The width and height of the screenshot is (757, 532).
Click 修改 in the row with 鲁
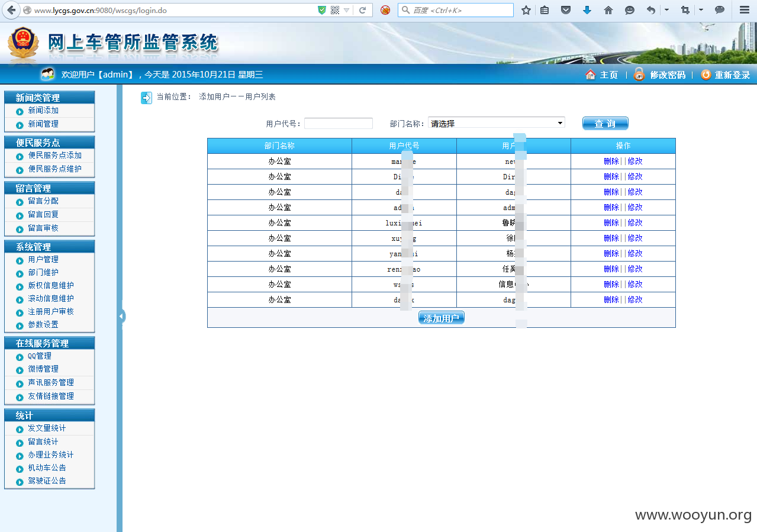tap(635, 223)
